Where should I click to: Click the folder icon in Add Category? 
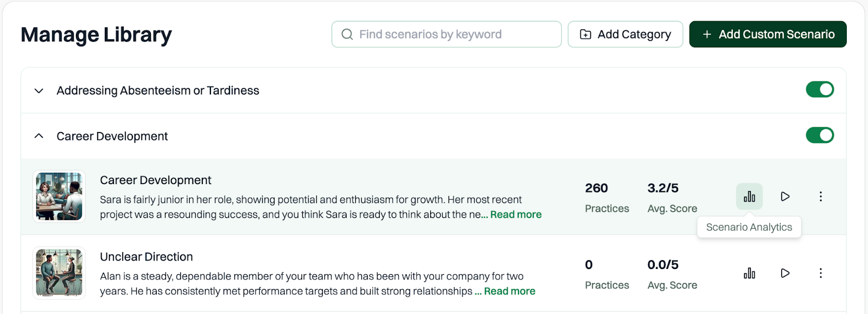click(585, 34)
